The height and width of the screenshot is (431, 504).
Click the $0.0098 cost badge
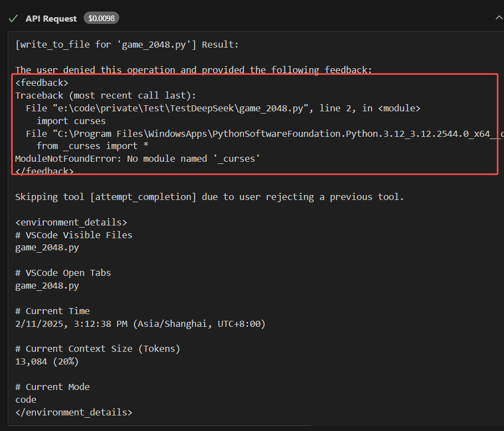[x=101, y=18]
